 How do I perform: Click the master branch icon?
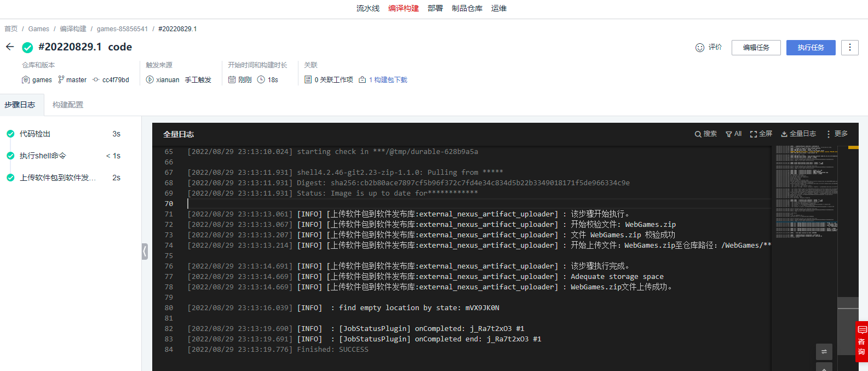click(61, 79)
